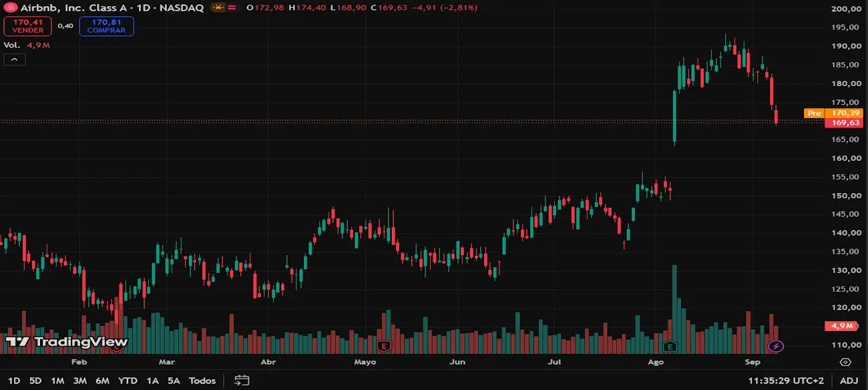Click the purple lightning event marker
Viewport: 868px width, 390px height.
[x=776, y=346]
